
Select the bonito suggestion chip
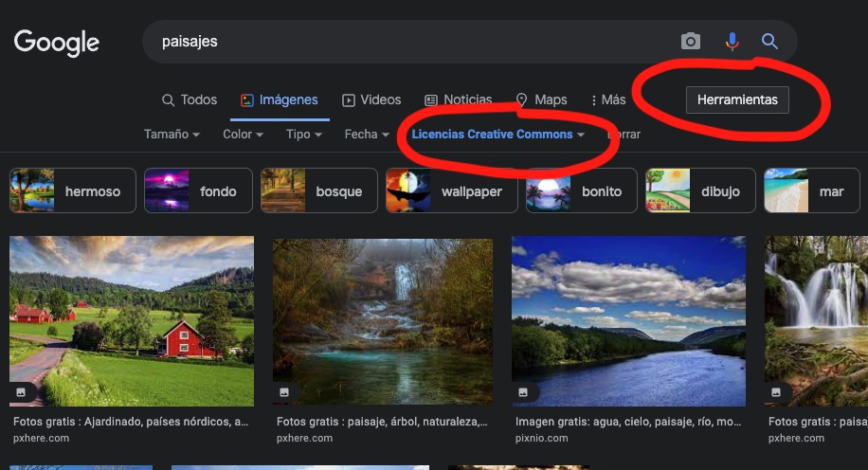581,190
